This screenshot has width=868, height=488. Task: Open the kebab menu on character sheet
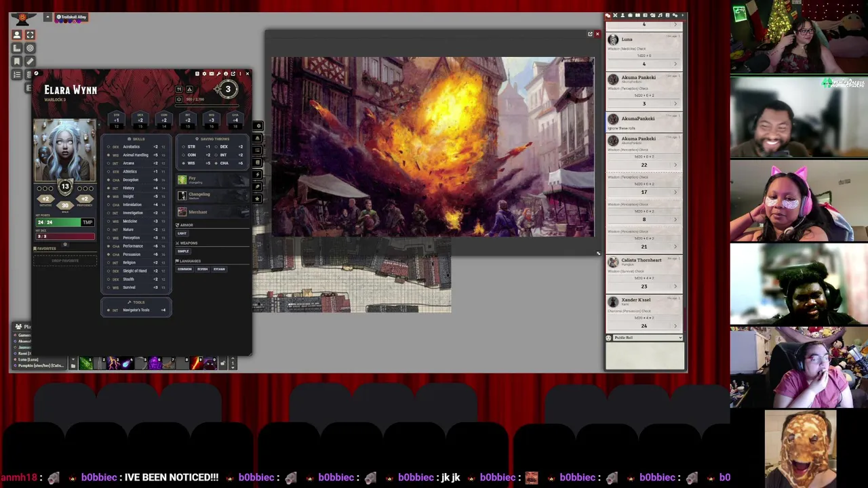click(x=240, y=74)
